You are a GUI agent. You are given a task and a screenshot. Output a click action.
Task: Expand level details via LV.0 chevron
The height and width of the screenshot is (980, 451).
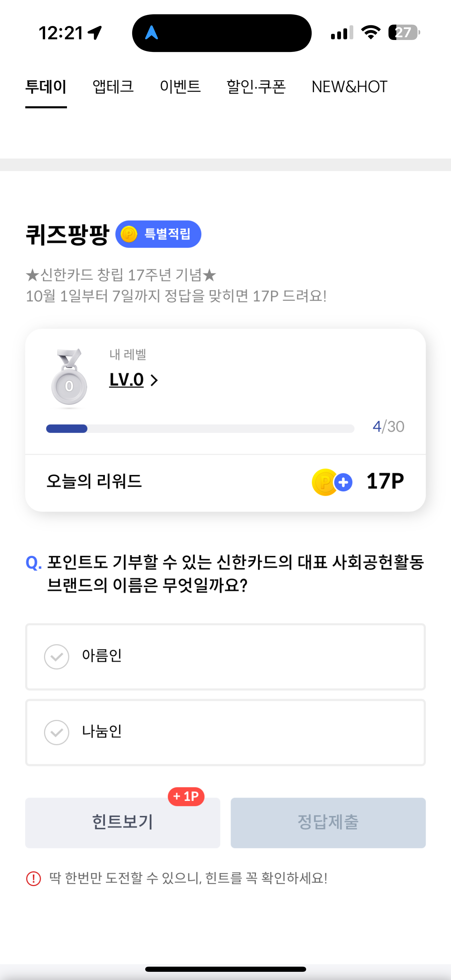(154, 380)
